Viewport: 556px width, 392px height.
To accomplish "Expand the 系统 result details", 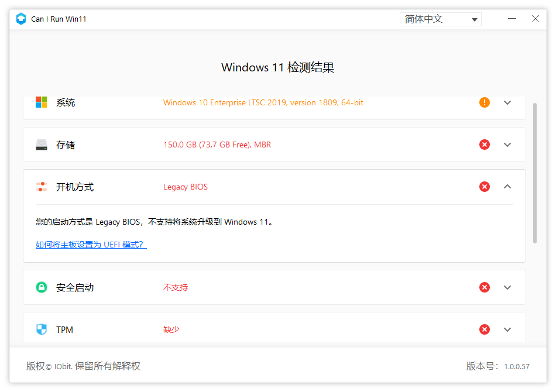I will (507, 102).
